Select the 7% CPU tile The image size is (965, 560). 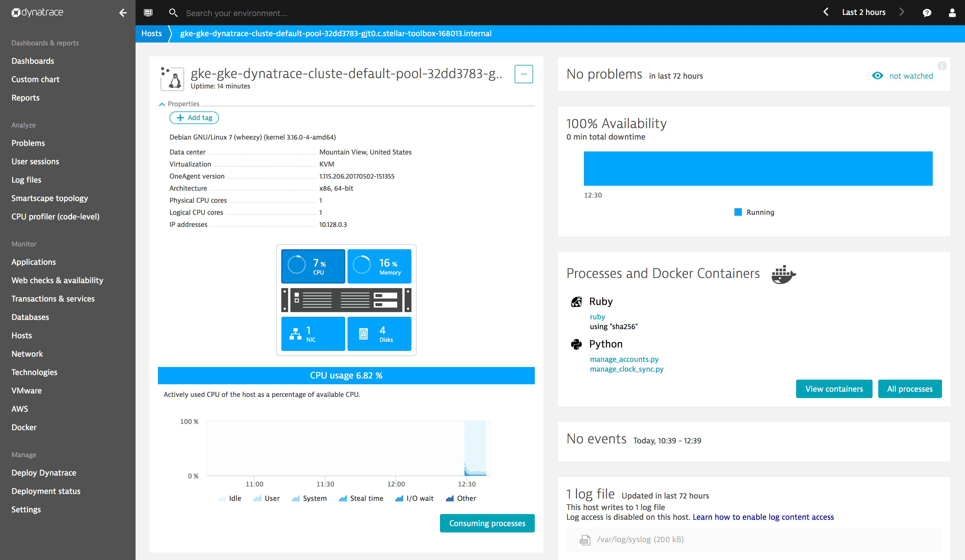click(x=313, y=266)
